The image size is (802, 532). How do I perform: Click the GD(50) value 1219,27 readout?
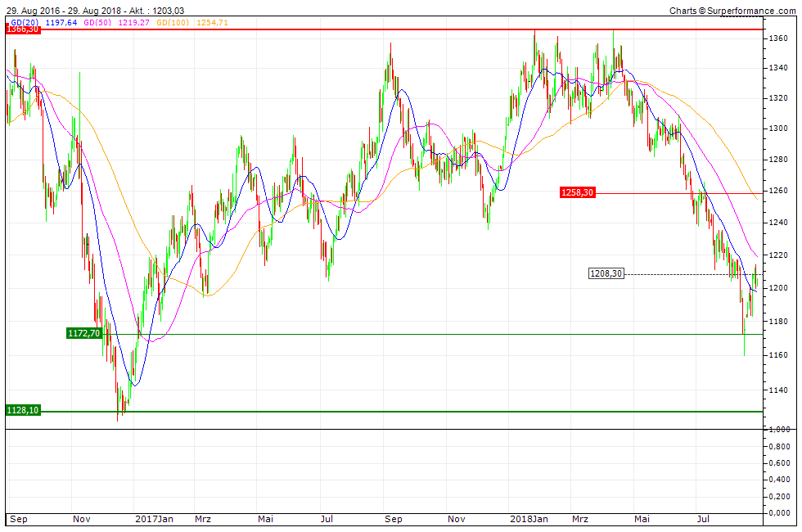(x=133, y=22)
